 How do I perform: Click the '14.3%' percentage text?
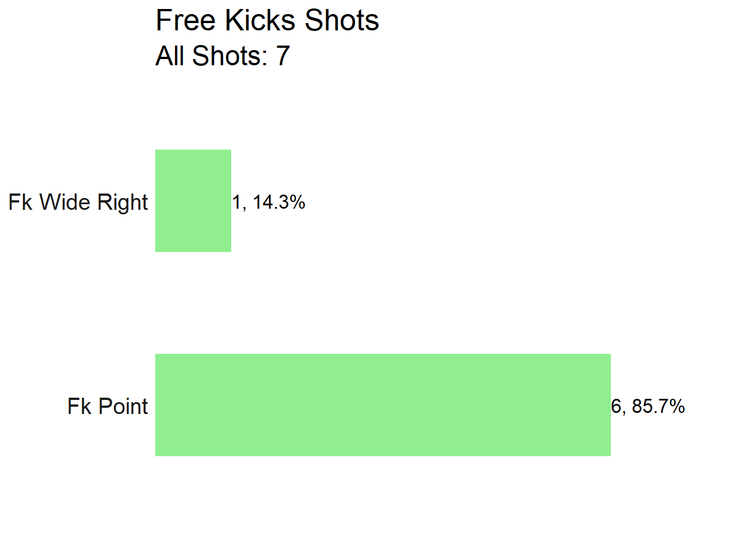tap(279, 202)
